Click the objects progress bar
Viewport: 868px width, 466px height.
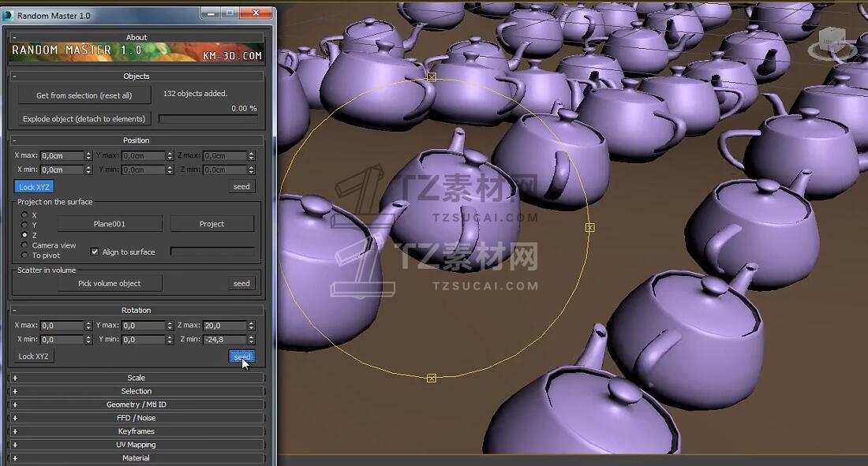(208, 118)
